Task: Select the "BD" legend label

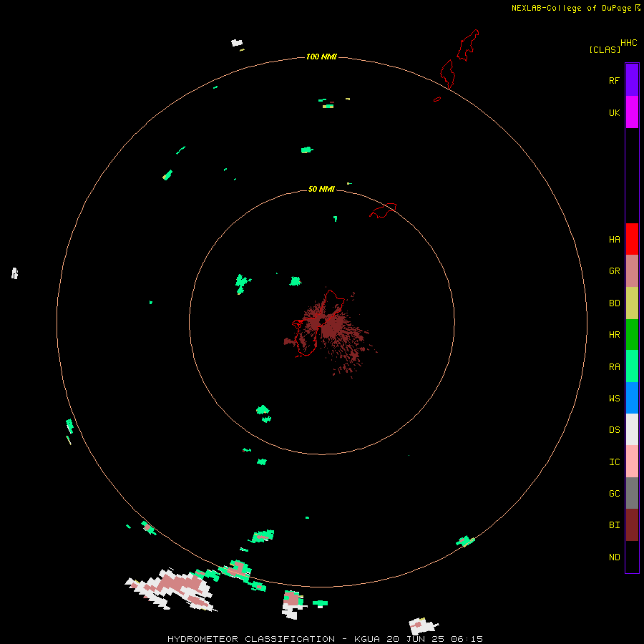Action: click(615, 303)
